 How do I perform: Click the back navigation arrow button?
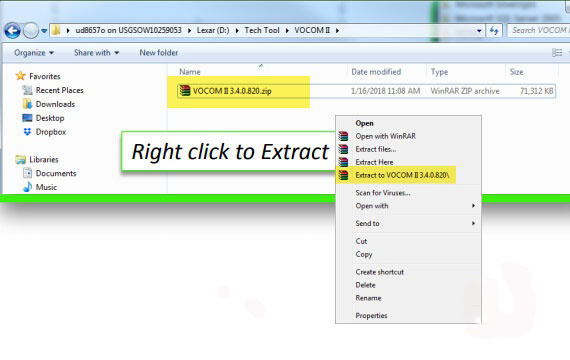pos(12,31)
